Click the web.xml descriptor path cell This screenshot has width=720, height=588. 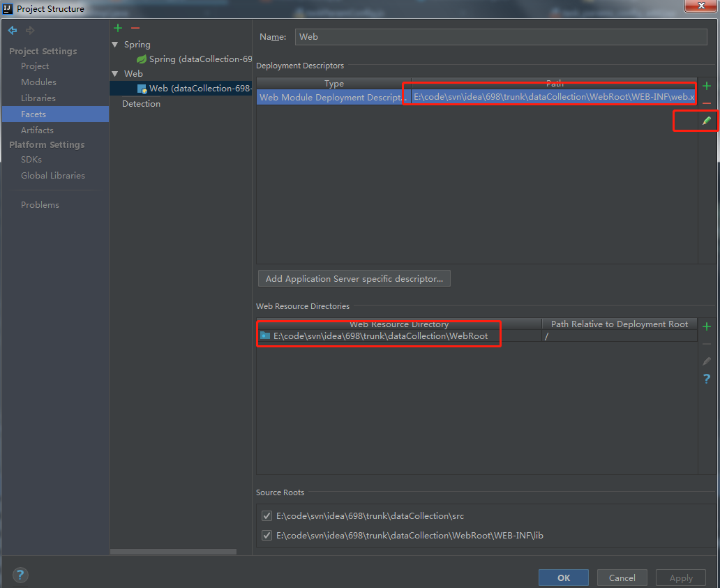[553, 97]
